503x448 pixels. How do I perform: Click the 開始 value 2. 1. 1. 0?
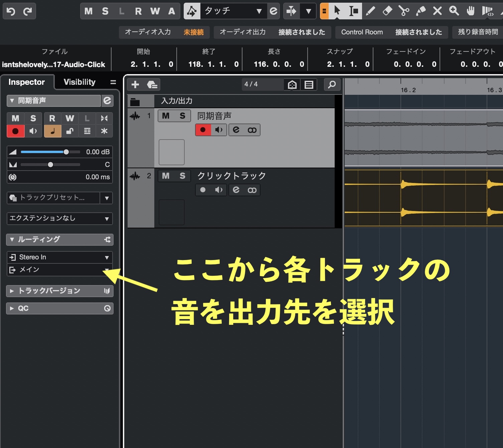click(x=152, y=64)
